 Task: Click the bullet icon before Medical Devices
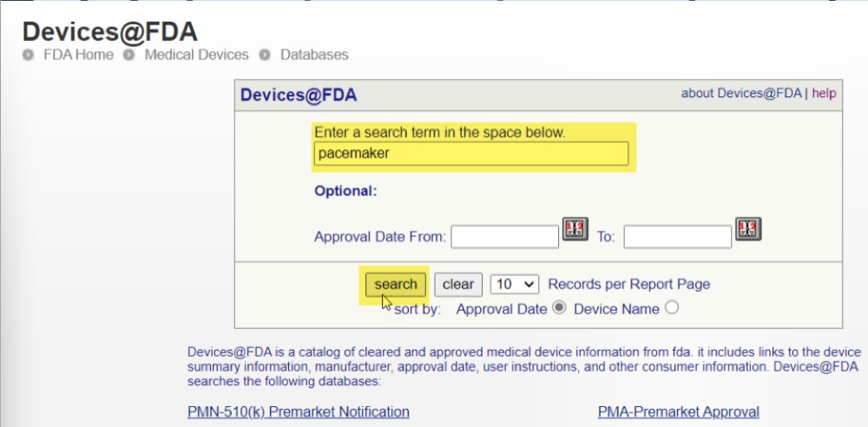129,55
